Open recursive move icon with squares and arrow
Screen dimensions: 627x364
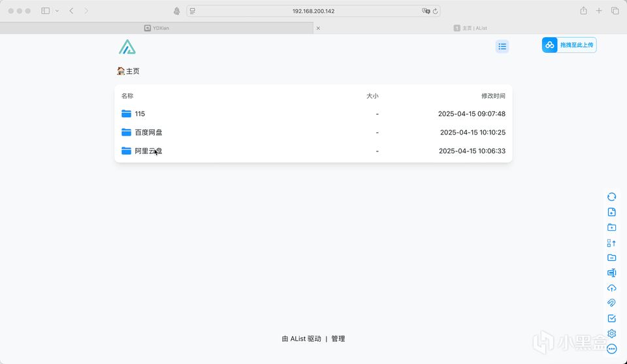(x=611, y=243)
